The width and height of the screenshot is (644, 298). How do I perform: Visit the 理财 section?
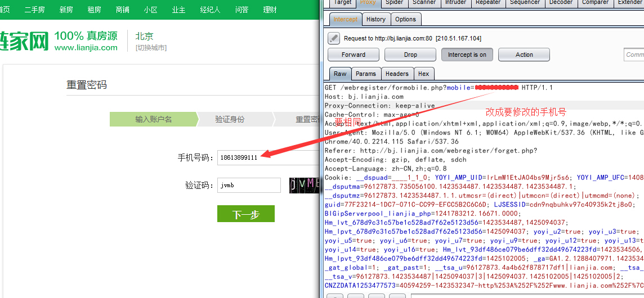[270, 10]
